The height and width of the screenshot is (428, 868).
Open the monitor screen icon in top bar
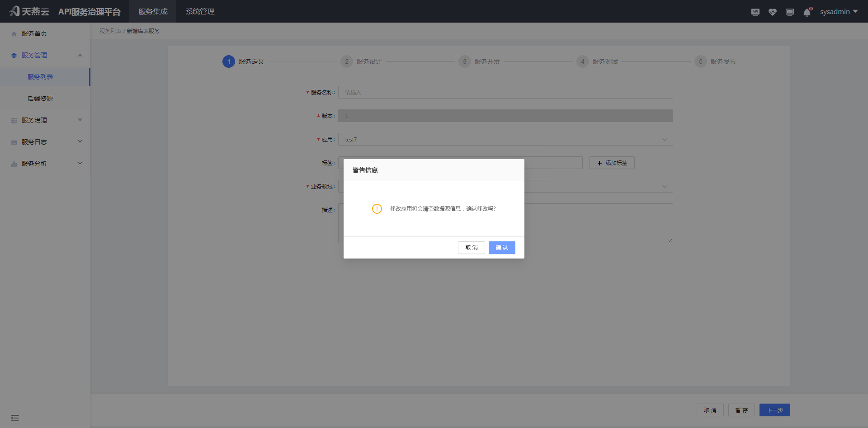pyautogui.click(x=789, y=11)
